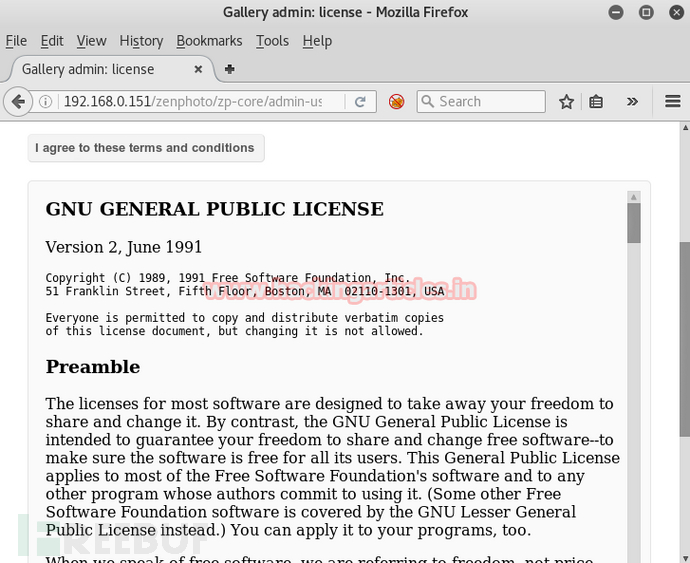Bookmark this page with the star icon
690x563 pixels.
click(x=566, y=102)
